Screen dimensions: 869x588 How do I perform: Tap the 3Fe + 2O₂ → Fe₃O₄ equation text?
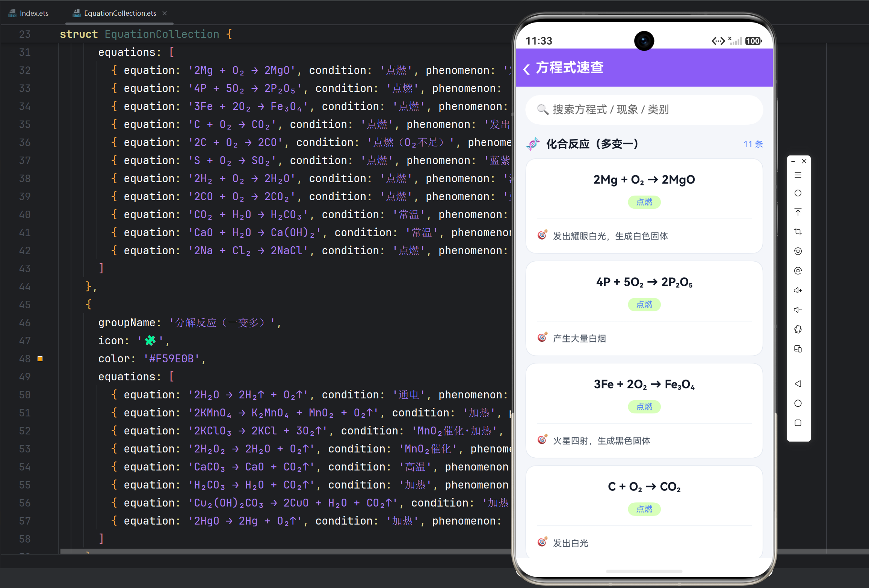pyautogui.click(x=644, y=384)
